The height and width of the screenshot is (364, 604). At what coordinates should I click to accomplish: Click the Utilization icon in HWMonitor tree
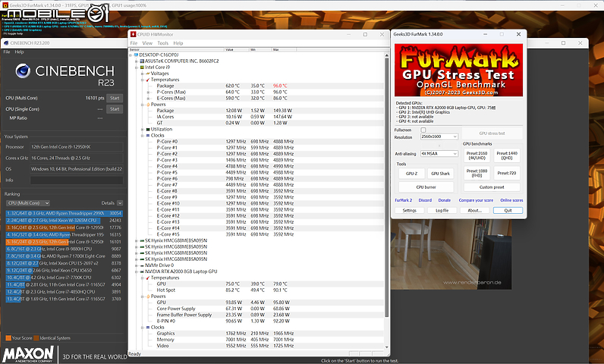(147, 129)
